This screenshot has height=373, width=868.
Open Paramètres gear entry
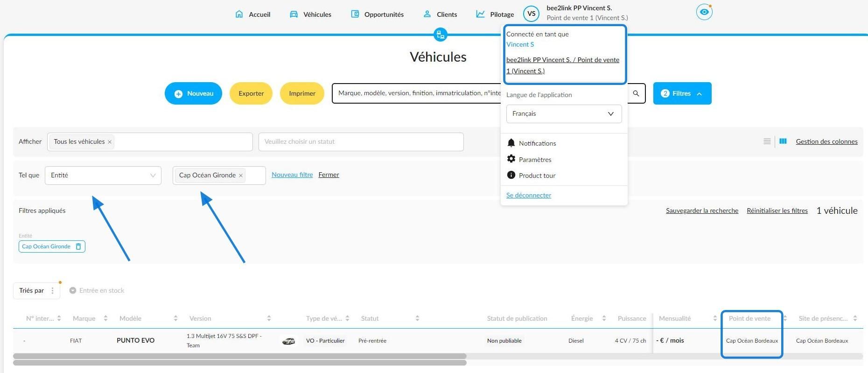coord(529,159)
